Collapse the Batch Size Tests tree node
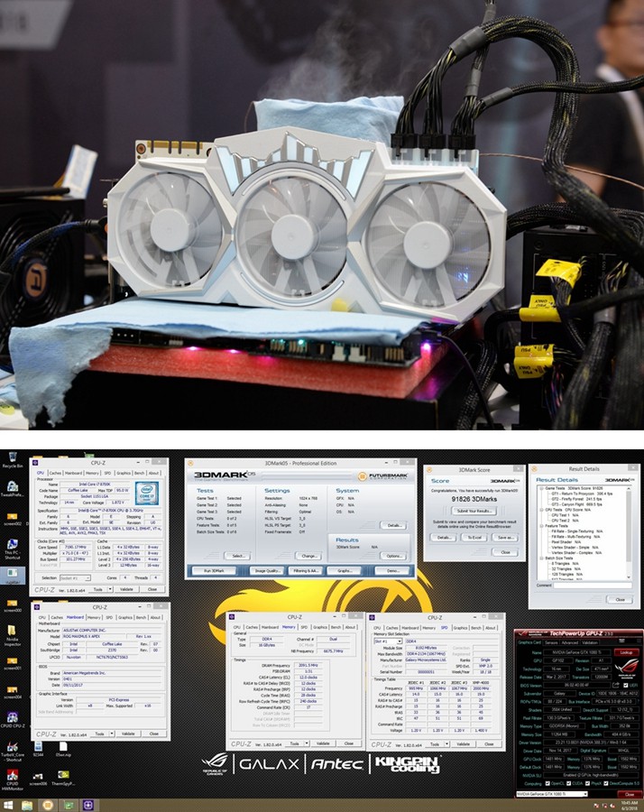 pyautogui.click(x=542, y=558)
